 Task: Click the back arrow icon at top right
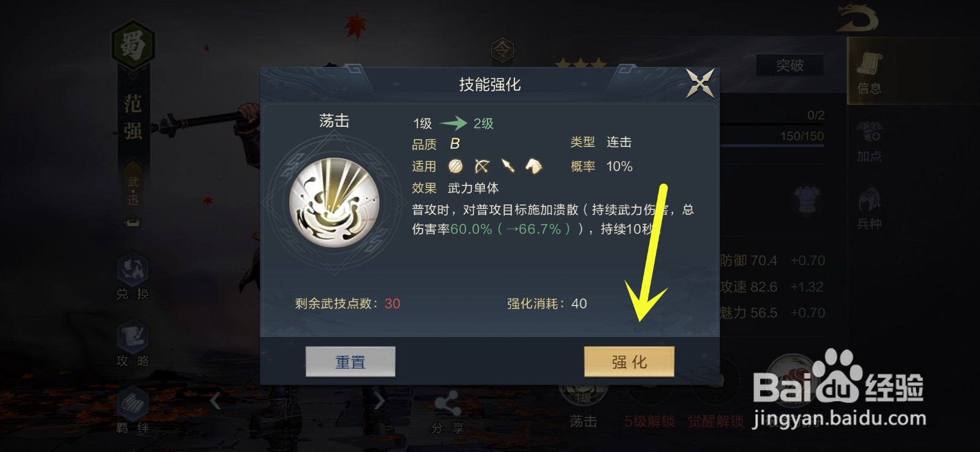pos(858,17)
